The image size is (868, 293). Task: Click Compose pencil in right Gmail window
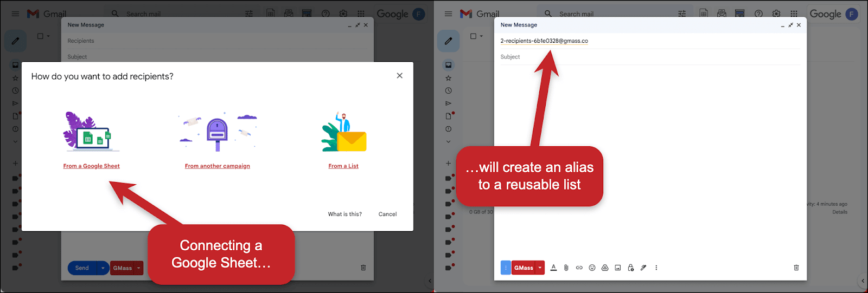point(449,41)
